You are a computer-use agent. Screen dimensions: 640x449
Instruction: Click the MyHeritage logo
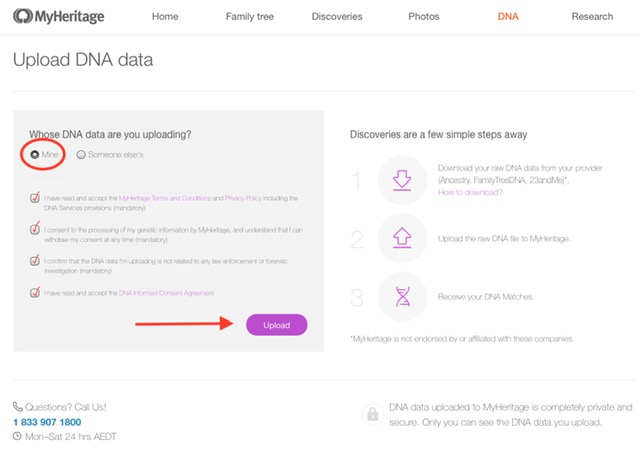pos(59,16)
